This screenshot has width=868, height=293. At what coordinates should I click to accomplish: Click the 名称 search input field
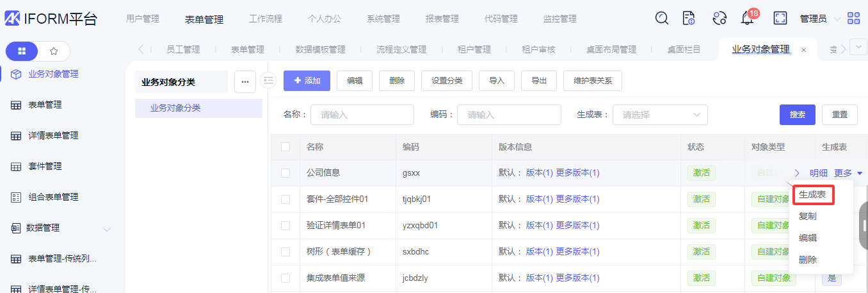pos(362,115)
